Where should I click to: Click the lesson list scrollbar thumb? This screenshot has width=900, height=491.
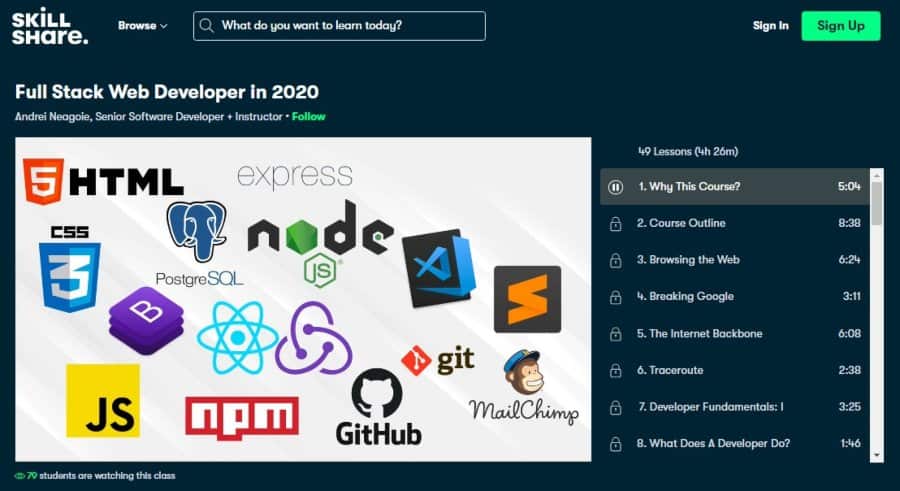pyautogui.click(x=876, y=203)
